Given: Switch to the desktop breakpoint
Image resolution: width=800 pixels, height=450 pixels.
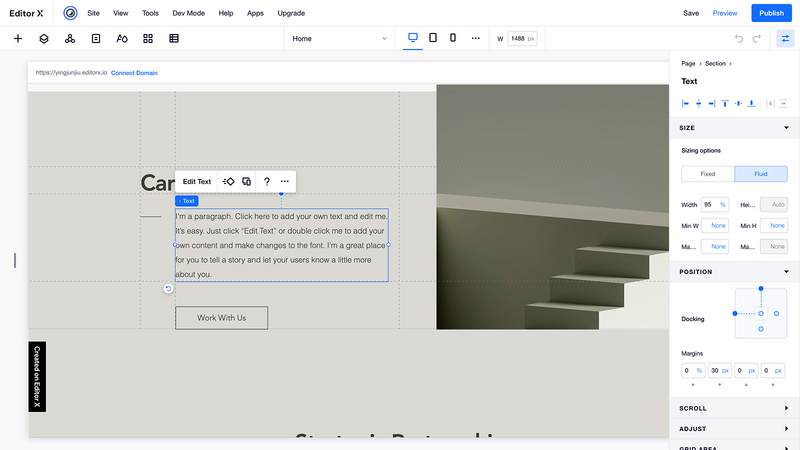Looking at the screenshot, I should pos(413,38).
